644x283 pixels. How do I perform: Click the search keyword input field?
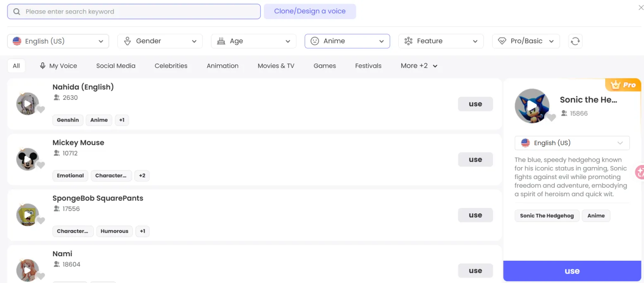pyautogui.click(x=134, y=12)
